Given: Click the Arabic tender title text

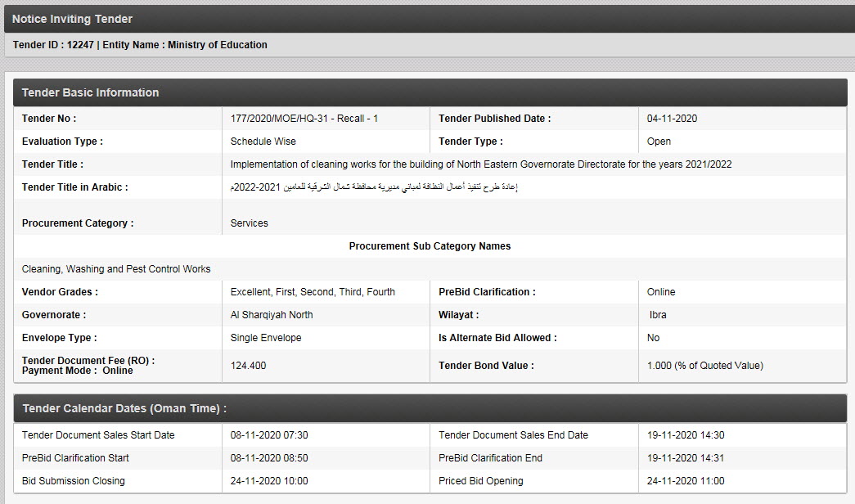Looking at the screenshot, I should point(375,187).
